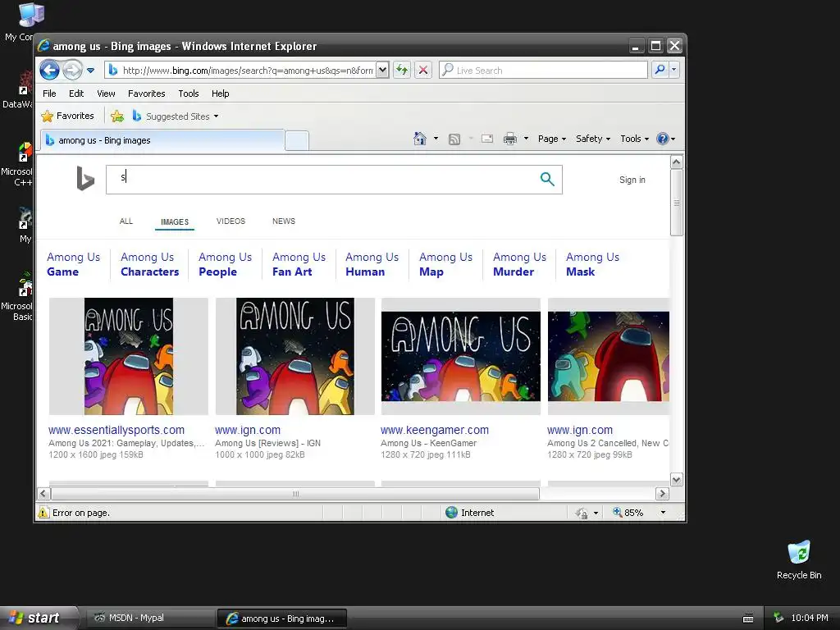
Task: Expand the Home button dropdown arrow
Action: pos(436,139)
